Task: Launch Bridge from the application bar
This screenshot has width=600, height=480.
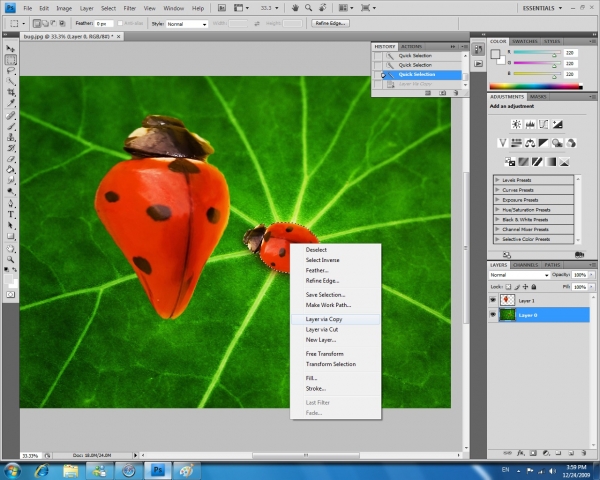Action: [222, 8]
